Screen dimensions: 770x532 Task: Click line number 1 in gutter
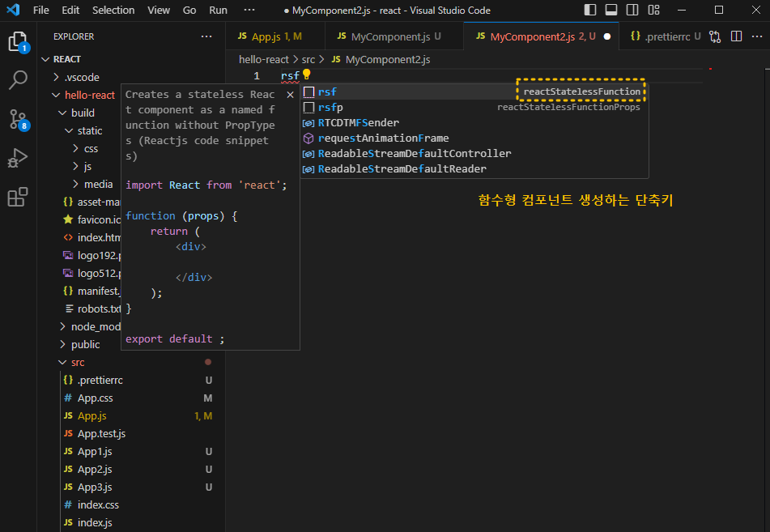257,75
